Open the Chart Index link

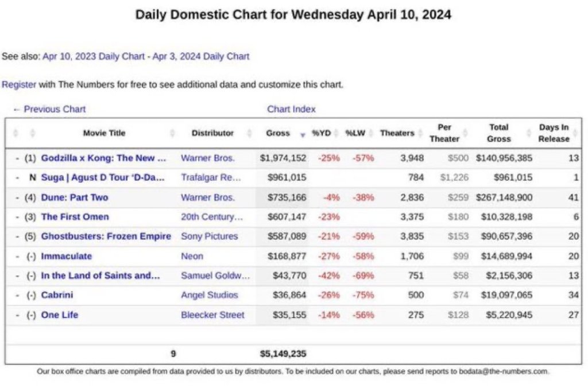pos(291,109)
